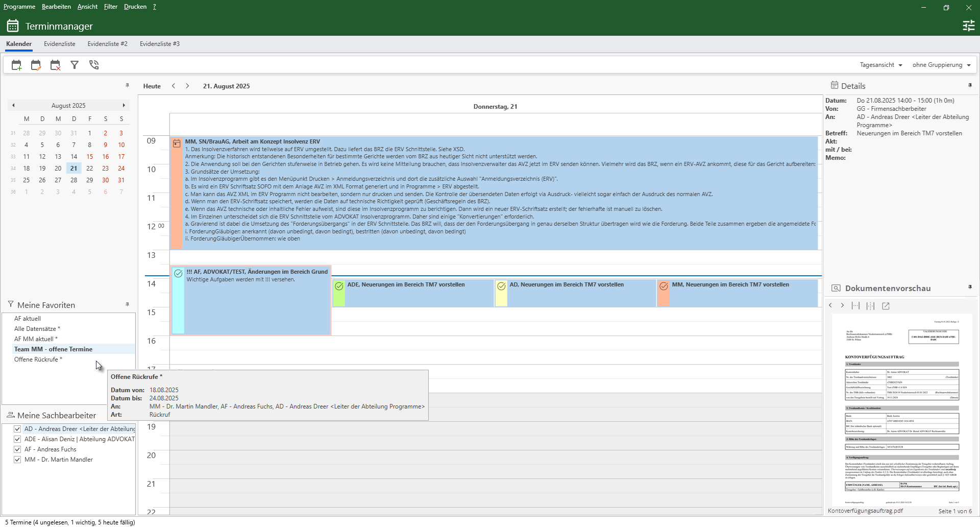Go to the next preview page with forward arrow
The image size is (980, 527).
coord(842,305)
